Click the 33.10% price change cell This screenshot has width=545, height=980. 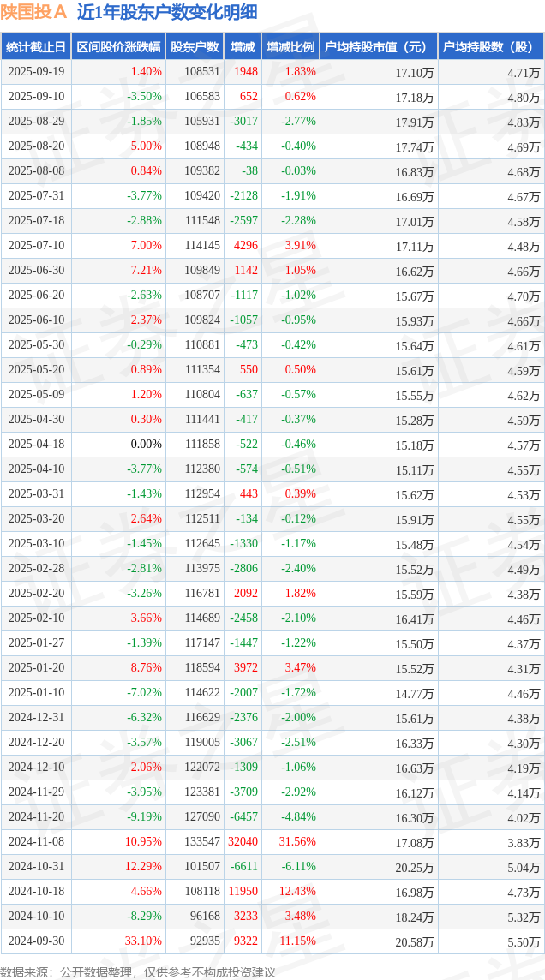[x=144, y=941]
